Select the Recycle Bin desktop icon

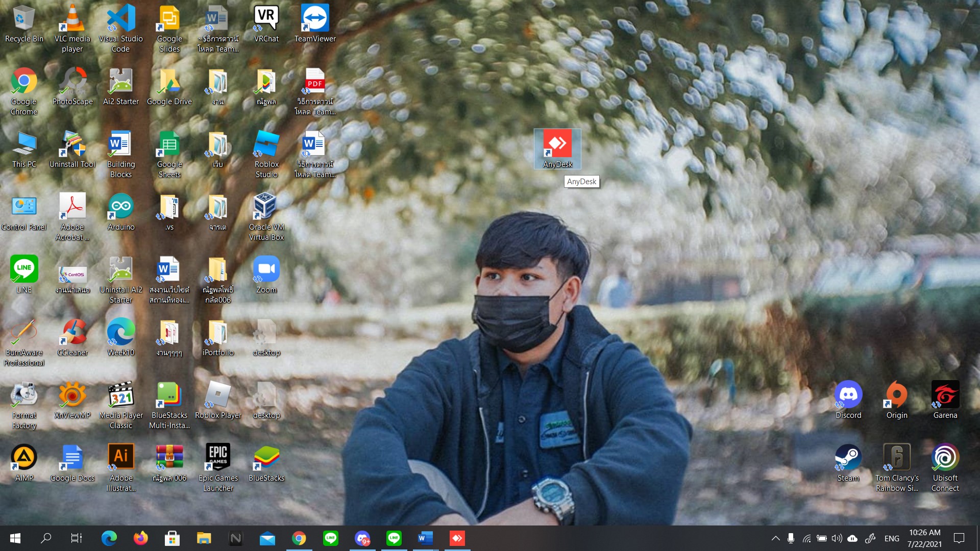click(24, 24)
